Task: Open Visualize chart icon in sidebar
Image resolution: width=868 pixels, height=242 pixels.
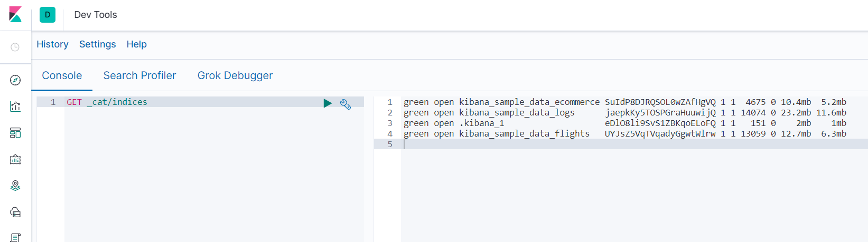Action: click(x=15, y=107)
